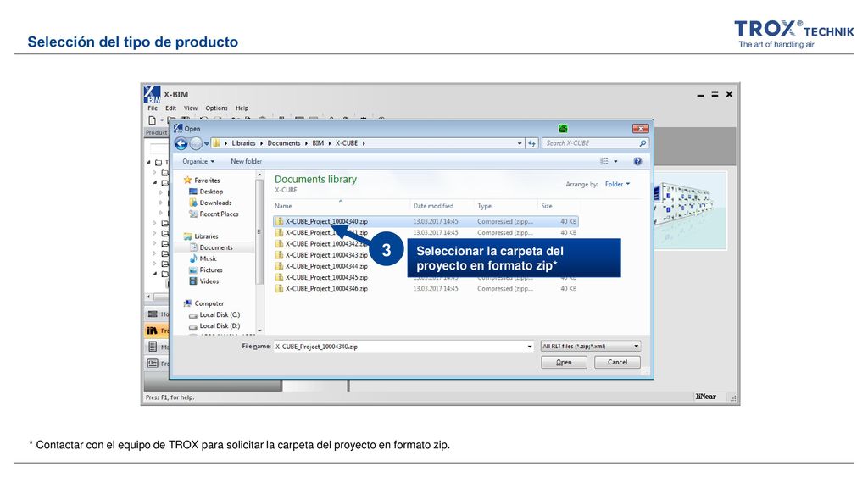Image resolution: width=868 pixels, height=489 pixels.
Task: Click zip folder icon of X-CUBE_Project_10004346.zip
Action: coord(280,289)
